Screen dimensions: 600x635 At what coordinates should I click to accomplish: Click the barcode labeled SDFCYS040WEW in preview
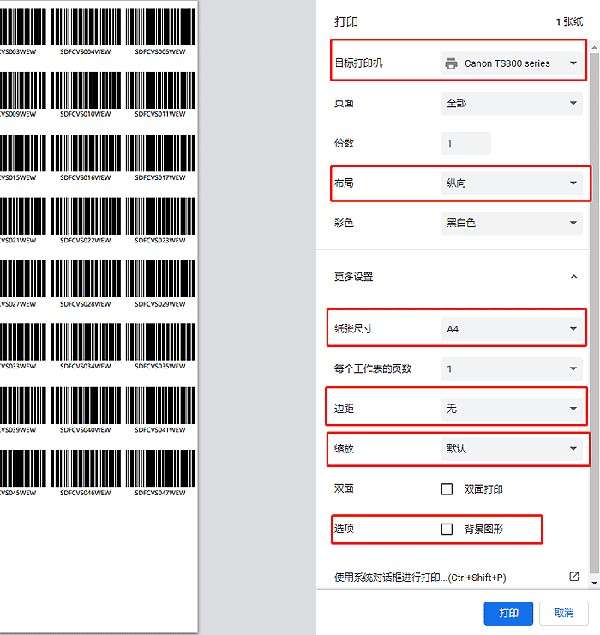(86, 405)
